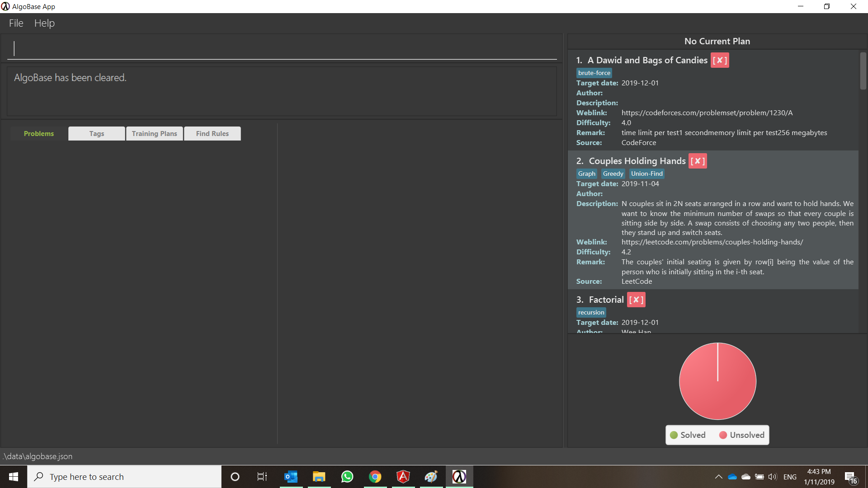Open Outlook from the taskbar
Image resolution: width=868 pixels, height=488 pixels.
coord(291,477)
